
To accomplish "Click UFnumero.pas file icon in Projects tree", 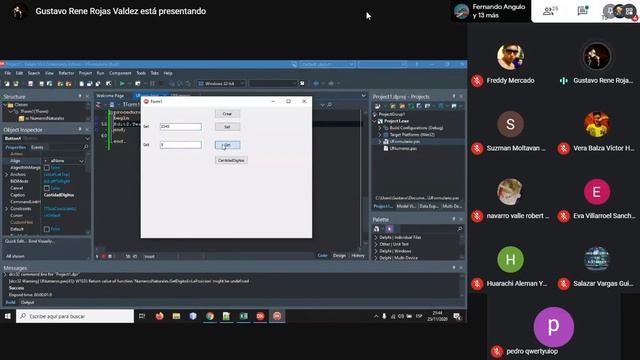I will 386,149.
